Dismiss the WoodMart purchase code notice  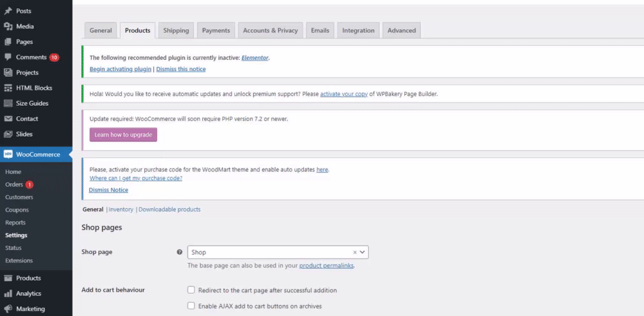click(108, 190)
